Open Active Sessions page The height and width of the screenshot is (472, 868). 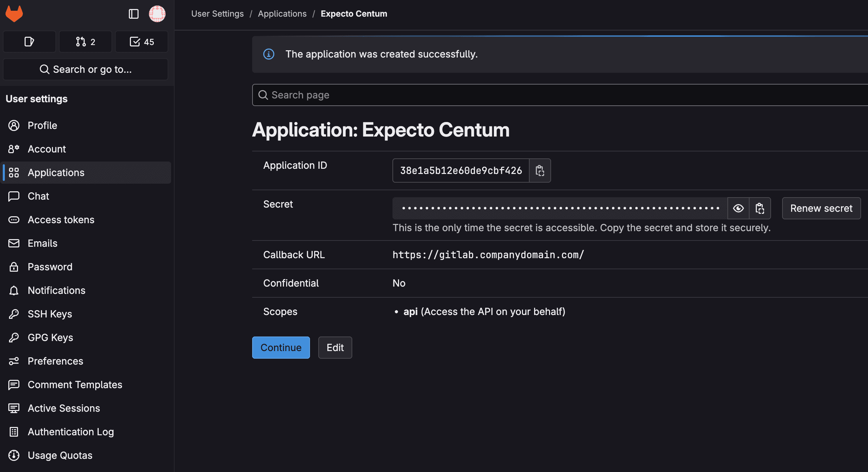coord(86,408)
